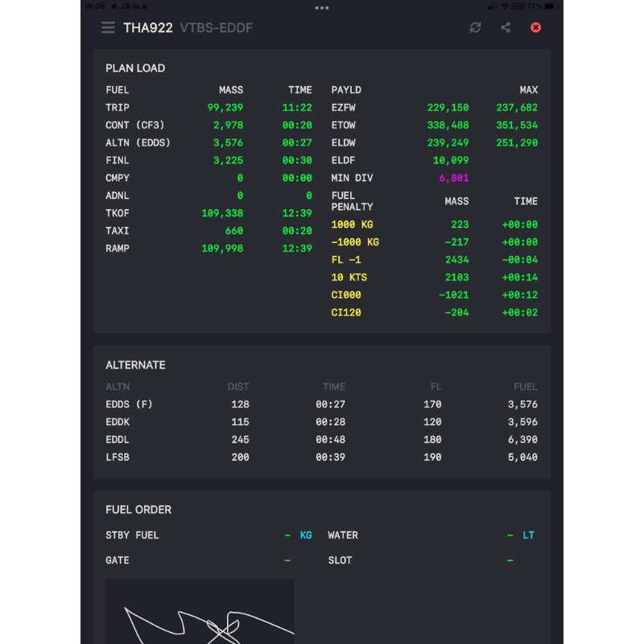Close the THA922 flight plan
Viewport: 644px width, 644px height.
click(535, 27)
